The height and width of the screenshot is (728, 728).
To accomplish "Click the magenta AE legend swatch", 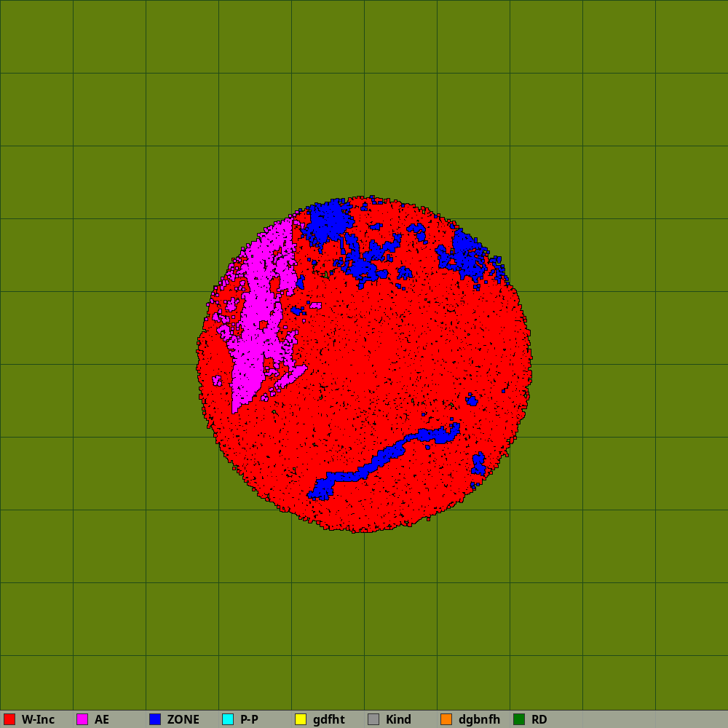I will coord(82,719).
